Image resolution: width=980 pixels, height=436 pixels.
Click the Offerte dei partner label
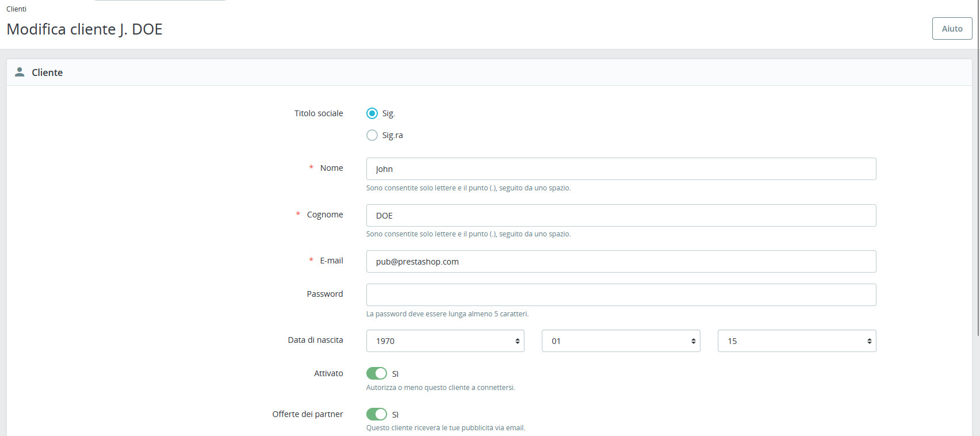click(x=308, y=414)
